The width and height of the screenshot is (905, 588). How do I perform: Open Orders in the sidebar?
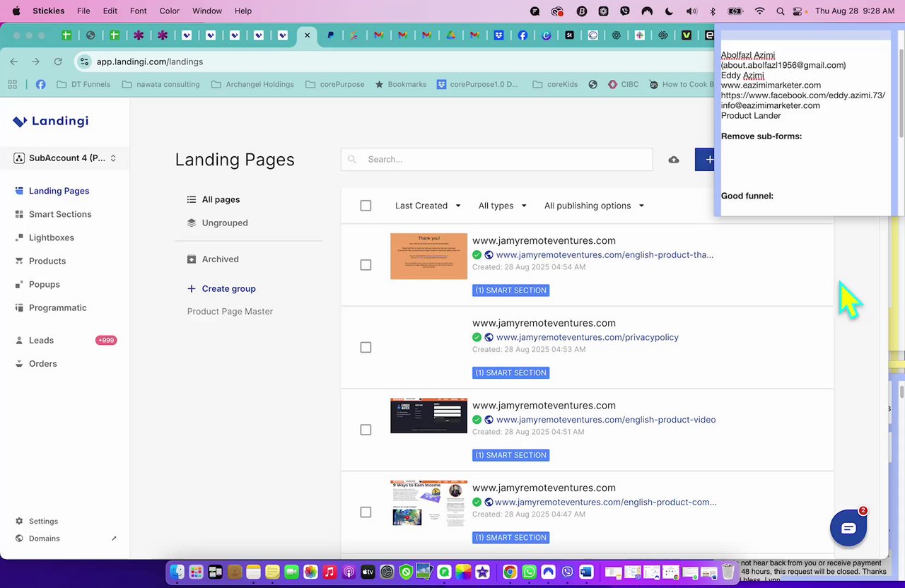click(x=42, y=363)
